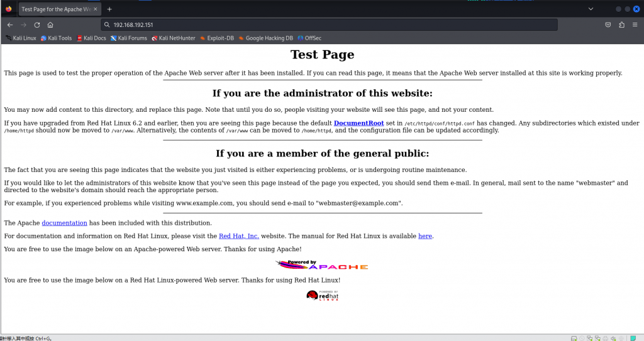The image size is (644, 341).
Task: Reload the current page
Action: [37, 24]
